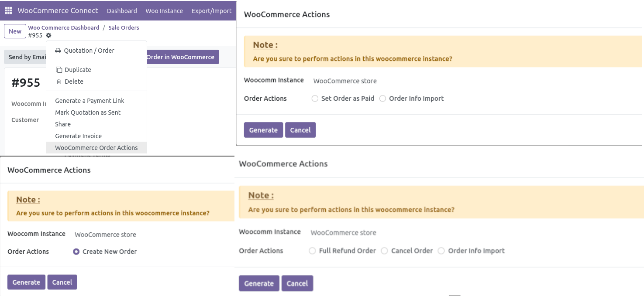644x296 pixels.
Task: Open the Dashboard menu
Action: coord(122,10)
